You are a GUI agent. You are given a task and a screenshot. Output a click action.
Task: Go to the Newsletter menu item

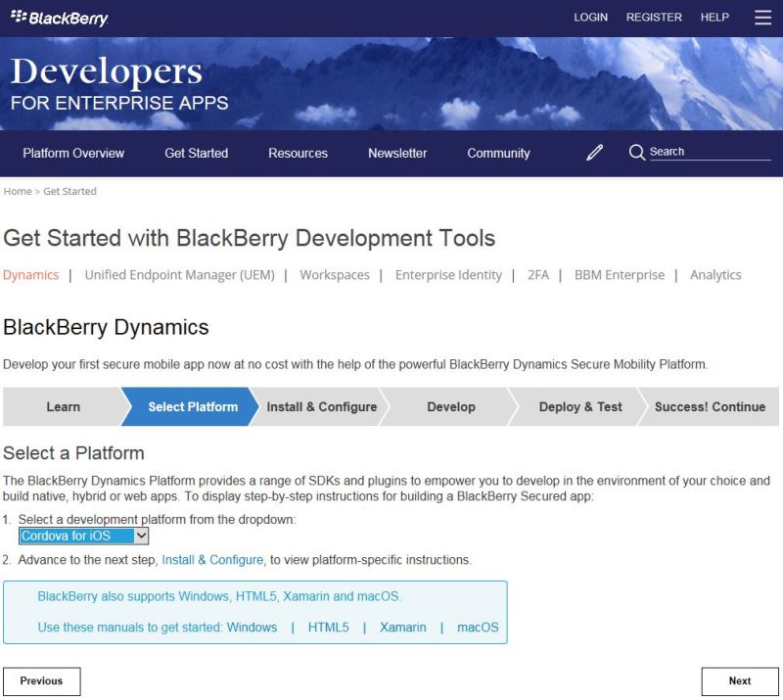[x=397, y=153]
